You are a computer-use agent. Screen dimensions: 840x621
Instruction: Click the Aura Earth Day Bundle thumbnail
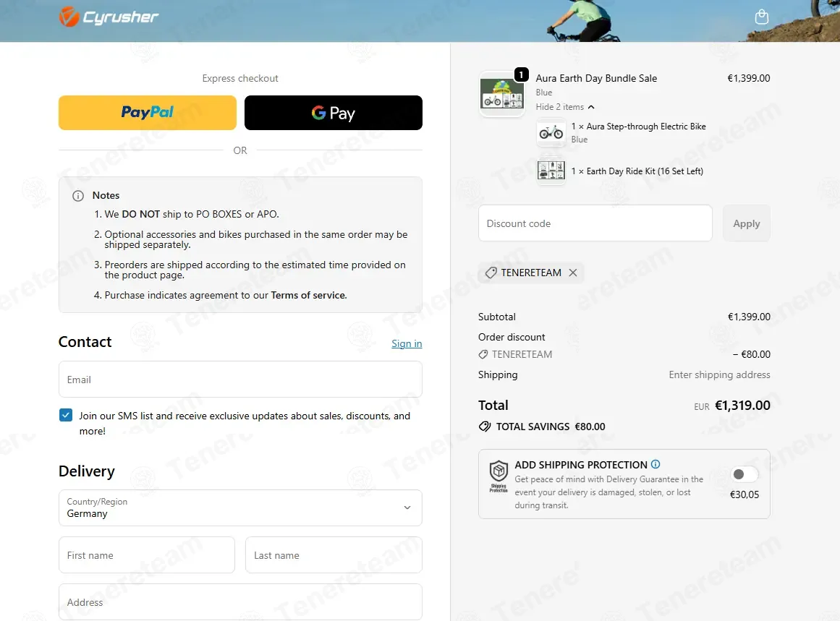point(502,94)
